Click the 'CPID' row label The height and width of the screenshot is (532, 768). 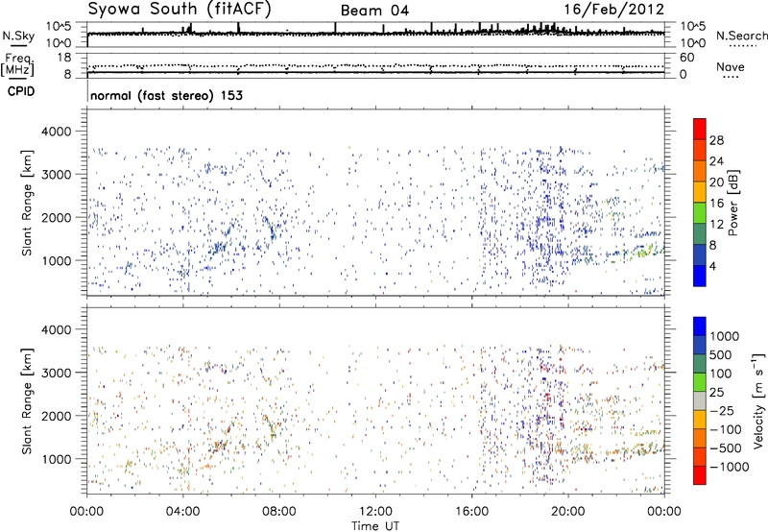[x=21, y=91]
